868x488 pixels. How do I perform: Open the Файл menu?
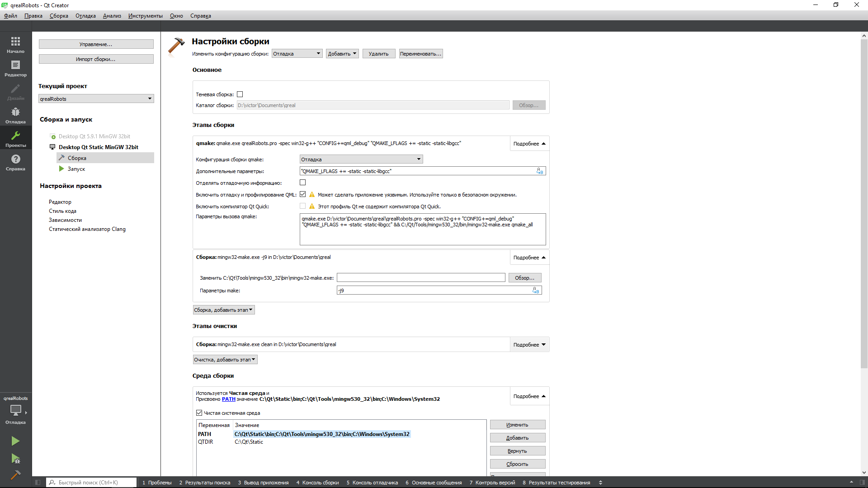[11, 16]
